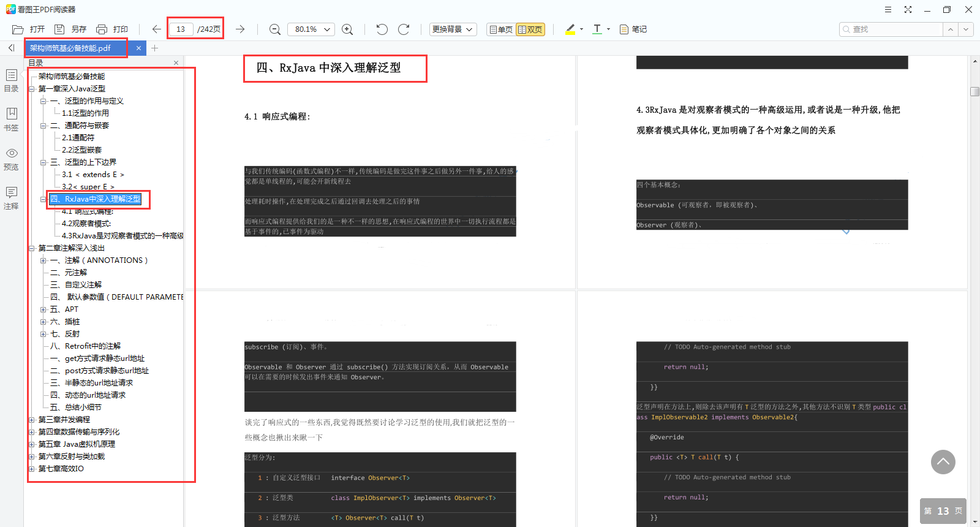Open the highlight color dropdown arrow
Image resolution: width=980 pixels, height=527 pixels.
pyautogui.click(x=581, y=29)
